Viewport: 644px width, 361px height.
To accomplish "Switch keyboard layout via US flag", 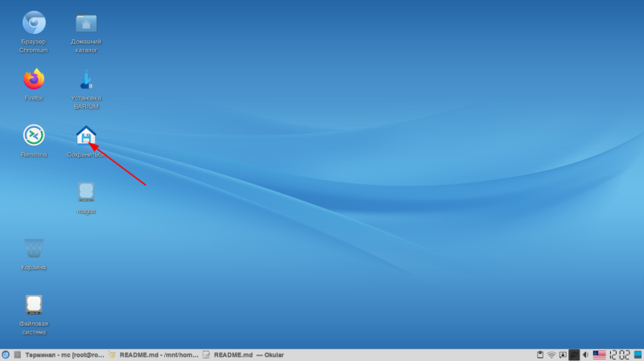I will pyautogui.click(x=599, y=355).
